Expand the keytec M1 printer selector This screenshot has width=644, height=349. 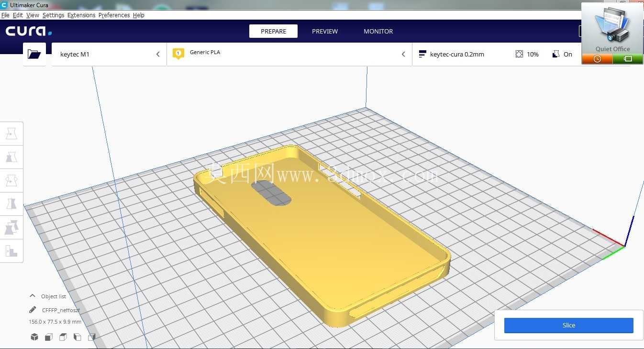pos(109,54)
